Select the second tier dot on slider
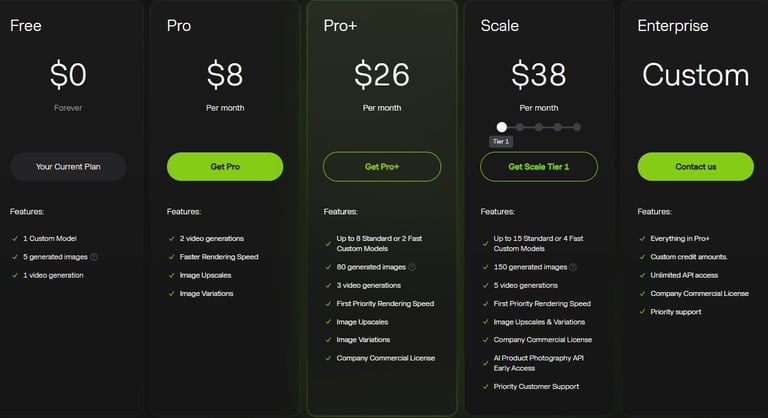Screen dimensions: 768x418 pos(520,127)
